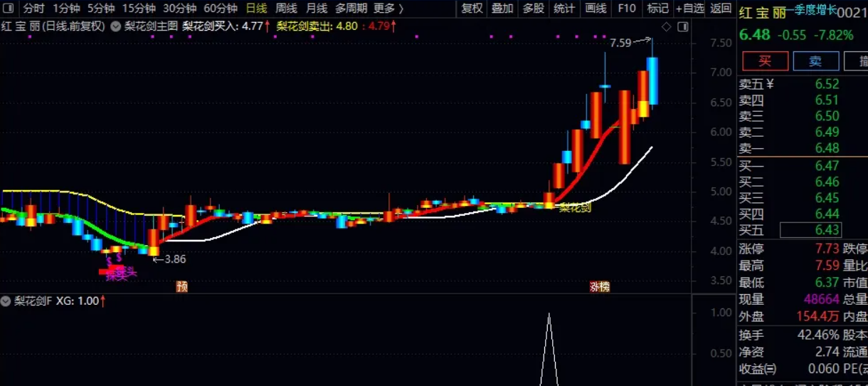Click the 收益 value 0.060
The width and height of the screenshot is (868, 386).
pyautogui.click(x=824, y=369)
